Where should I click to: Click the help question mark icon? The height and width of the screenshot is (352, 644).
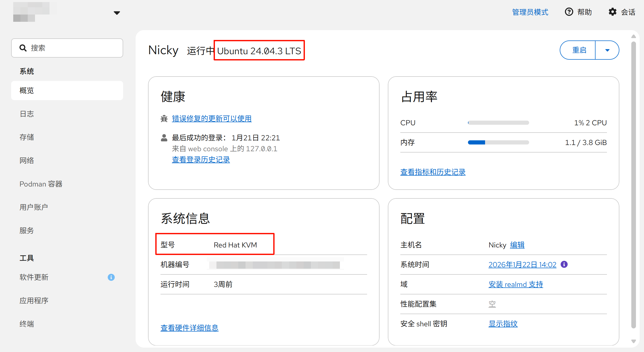[x=569, y=12]
